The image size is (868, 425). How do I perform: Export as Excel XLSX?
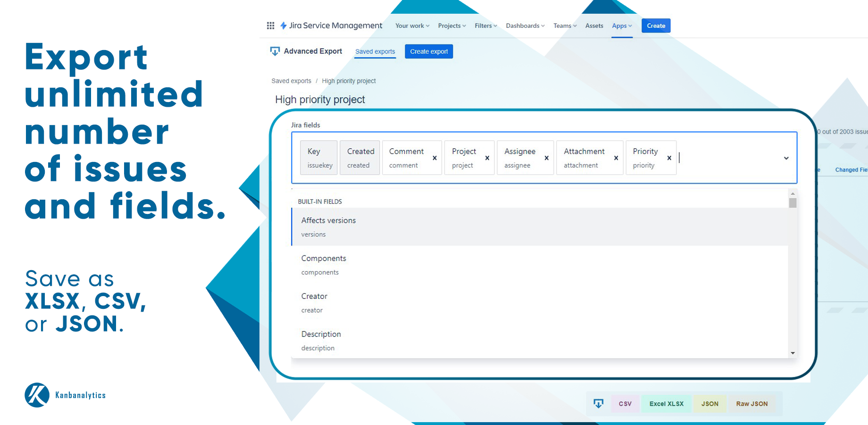click(666, 404)
